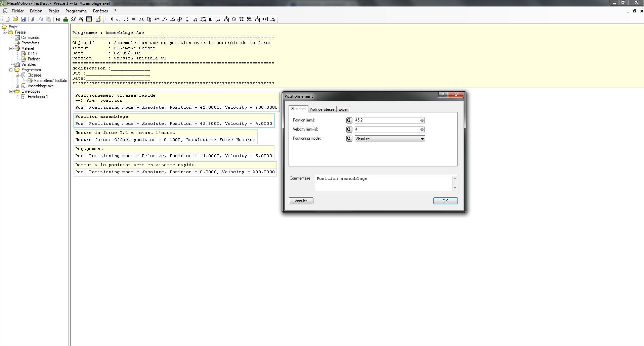The image size is (644, 346).
Task: Click the MecaMotion application title icon
Action: pos(3,3)
